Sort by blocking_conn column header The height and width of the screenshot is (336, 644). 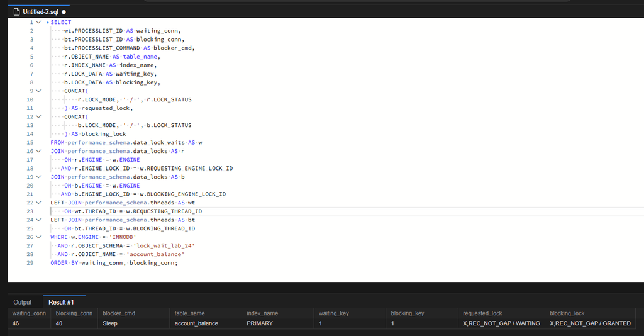(74, 313)
